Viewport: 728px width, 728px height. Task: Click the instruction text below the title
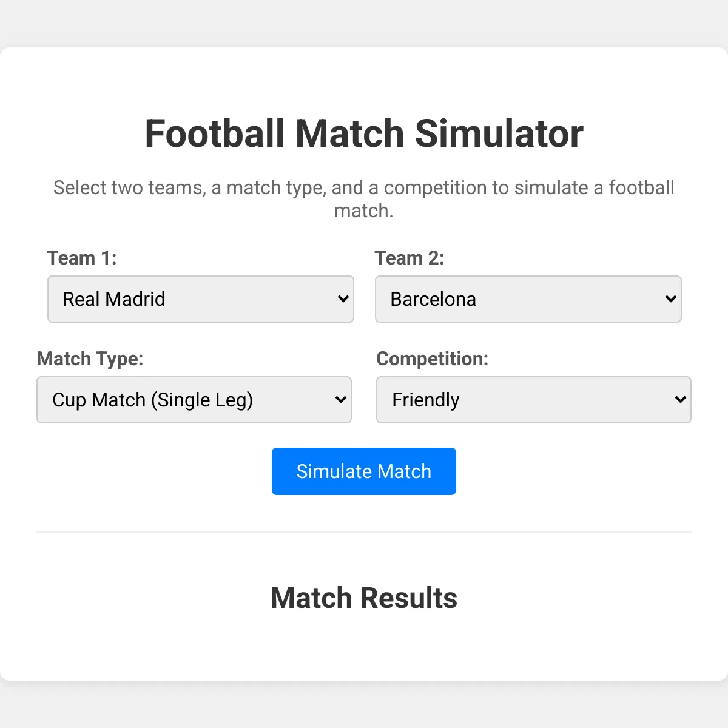[x=364, y=199]
